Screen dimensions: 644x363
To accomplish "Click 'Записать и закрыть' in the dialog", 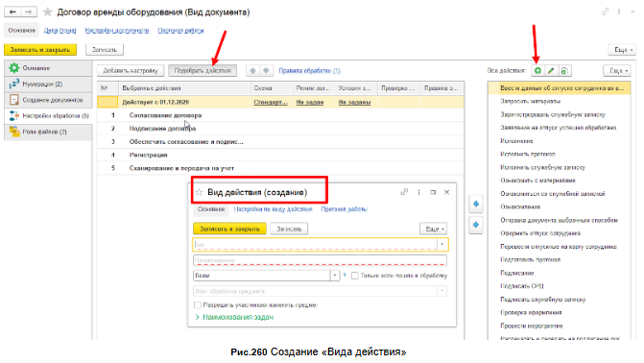I will point(229,229).
